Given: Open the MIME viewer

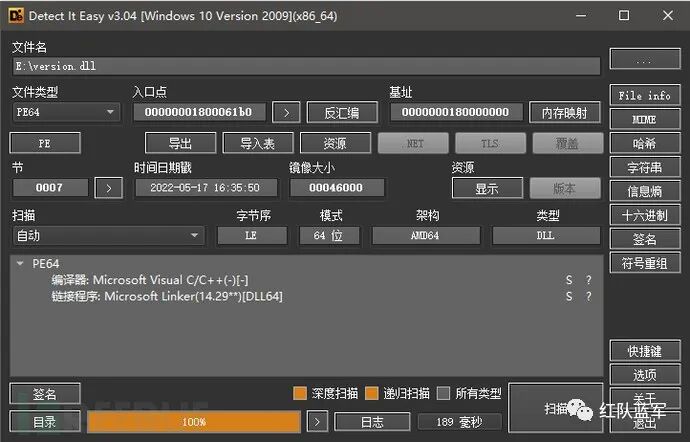Looking at the screenshot, I should pos(645,119).
